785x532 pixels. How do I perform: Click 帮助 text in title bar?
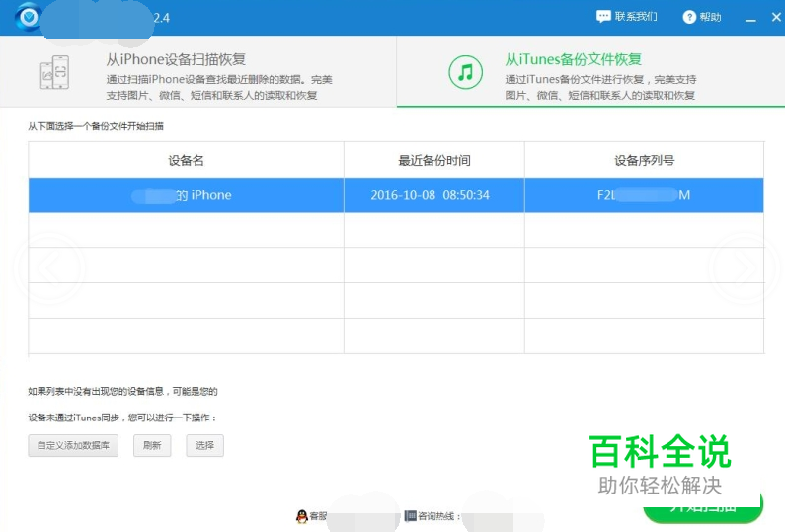click(710, 17)
